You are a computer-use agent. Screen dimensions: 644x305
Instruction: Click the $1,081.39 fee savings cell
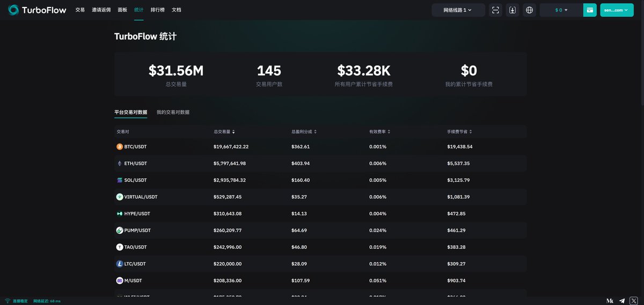coord(458,197)
